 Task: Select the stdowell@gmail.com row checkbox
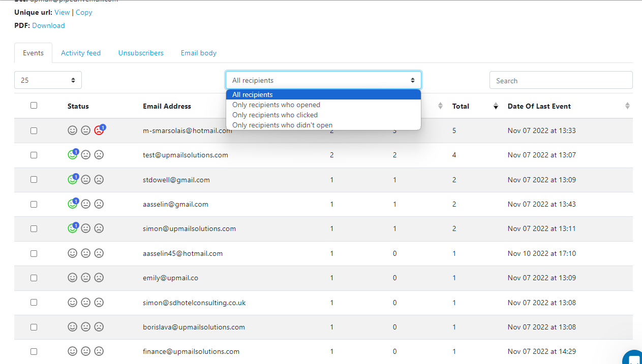coord(34,180)
